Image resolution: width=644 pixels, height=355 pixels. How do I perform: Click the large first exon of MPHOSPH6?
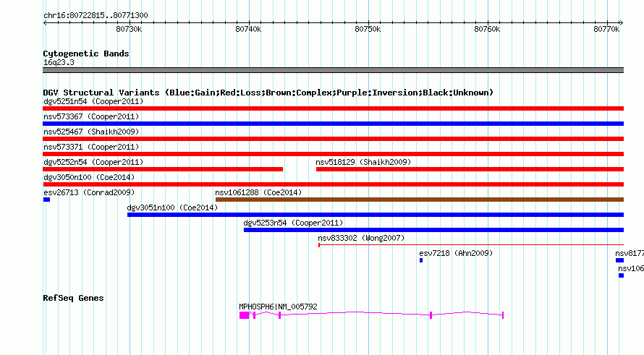[x=244, y=315]
